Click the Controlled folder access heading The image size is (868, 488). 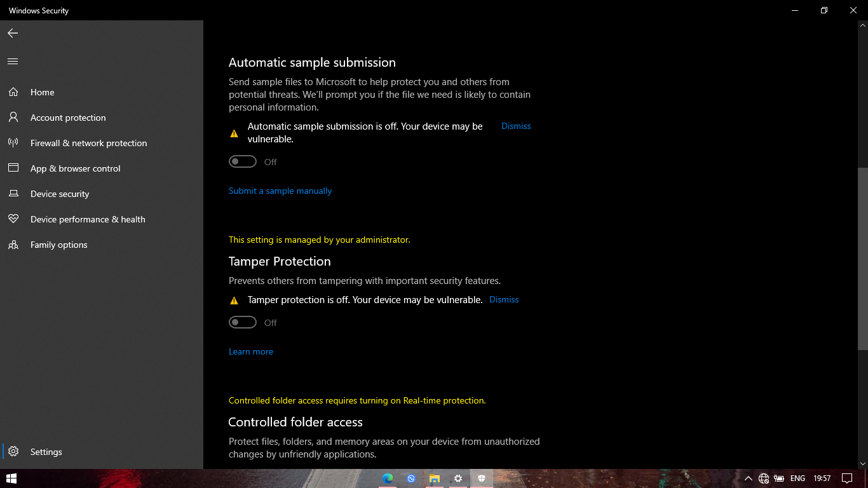point(295,422)
